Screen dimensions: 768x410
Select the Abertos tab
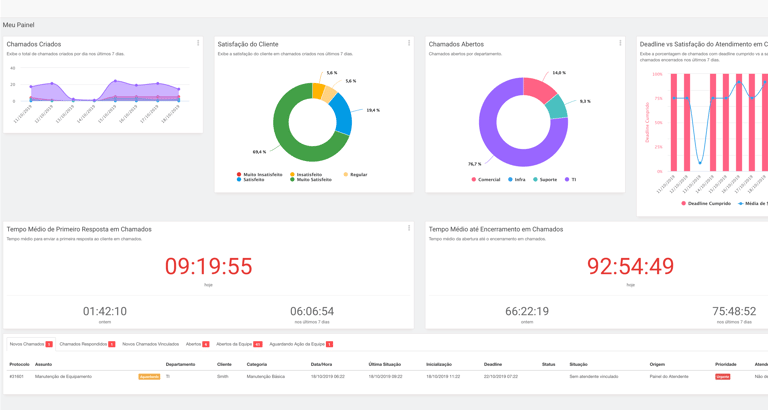(x=197, y=344)
